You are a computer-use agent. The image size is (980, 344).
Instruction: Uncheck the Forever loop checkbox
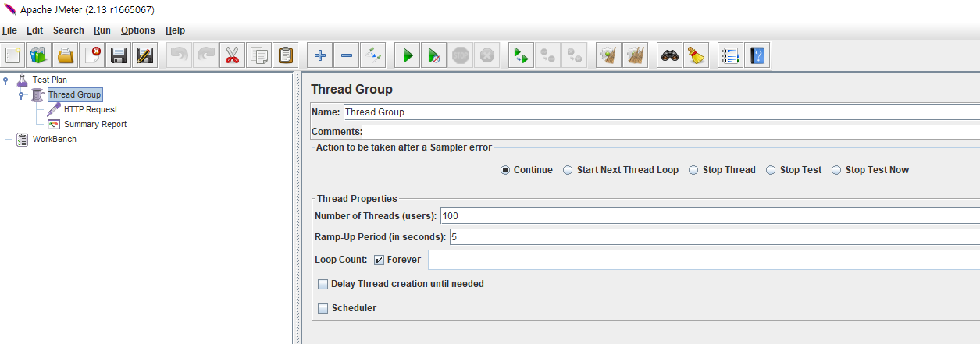coord(379,260)
